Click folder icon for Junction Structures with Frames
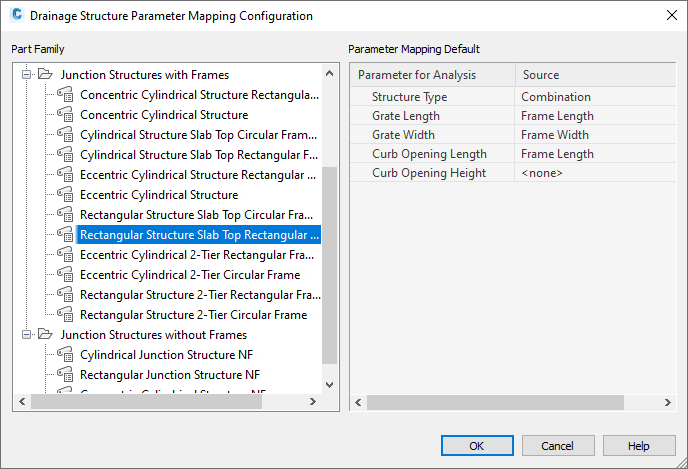This screenshot has width=688, height=469. click(45, 75)
